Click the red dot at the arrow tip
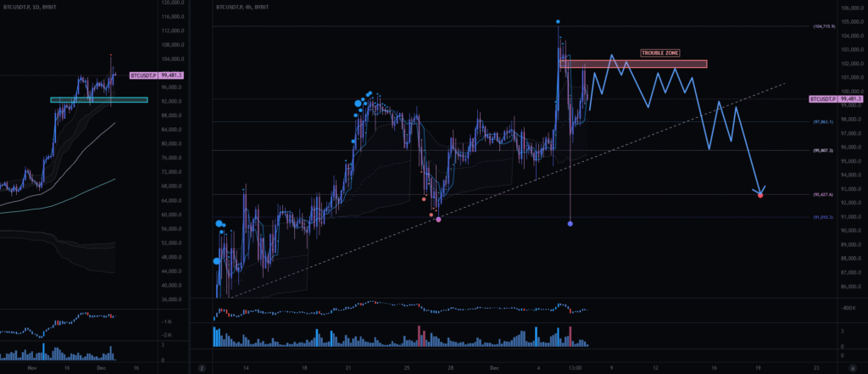This screenshot has height=374, width=868. point(760,195)
